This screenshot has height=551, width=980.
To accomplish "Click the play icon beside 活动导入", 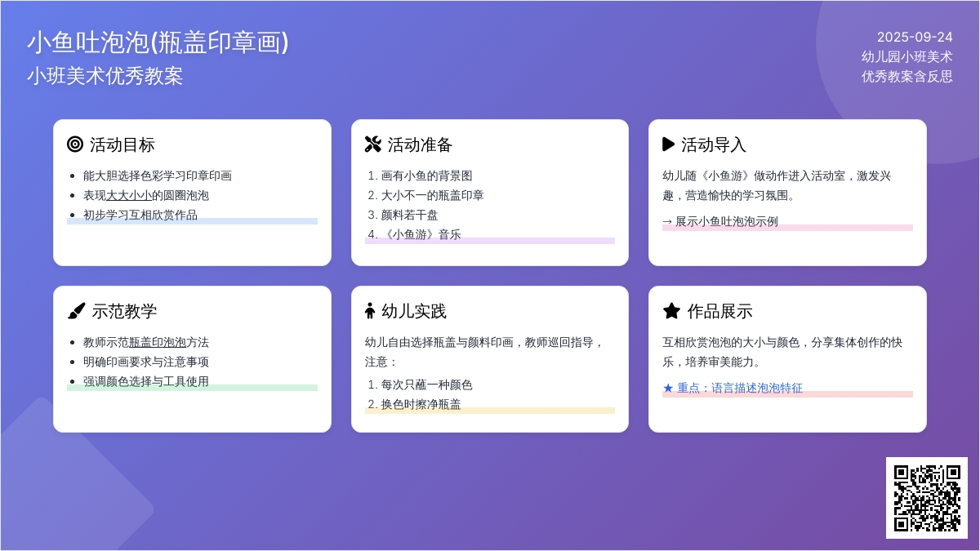I will 668,144.
